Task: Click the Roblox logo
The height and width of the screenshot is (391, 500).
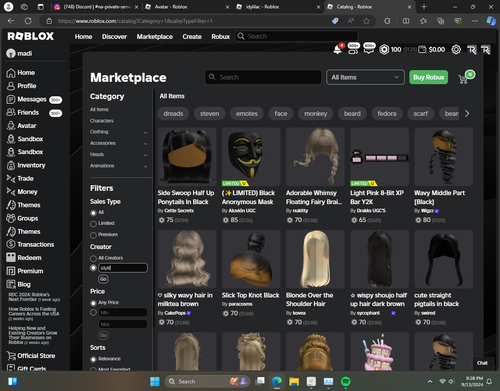Action: 31,36
